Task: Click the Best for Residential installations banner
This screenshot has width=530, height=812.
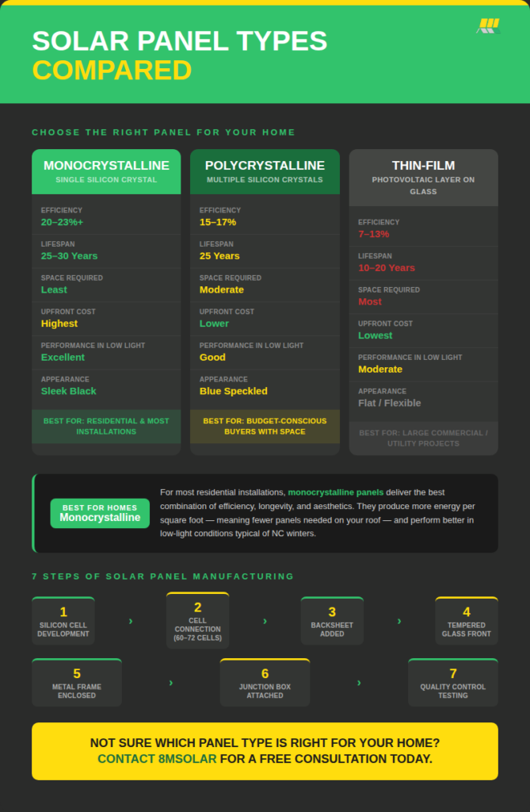Action: pos(106,426)
